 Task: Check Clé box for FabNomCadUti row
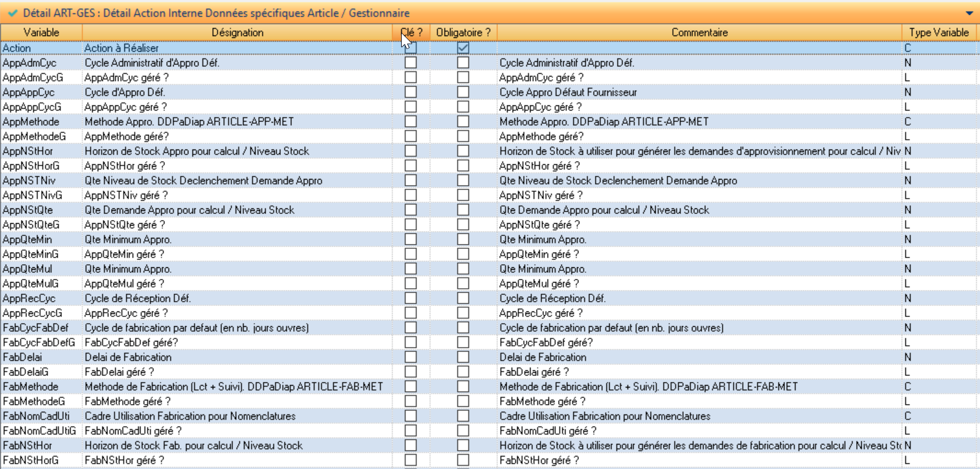411,416
